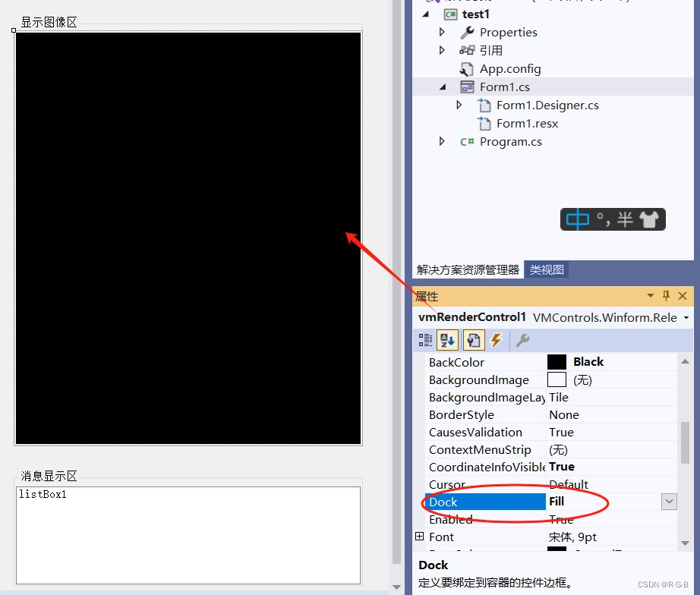The image size is (700, 595).
Task: Open the 属性 panel window options menu
Action: (651, 295)
